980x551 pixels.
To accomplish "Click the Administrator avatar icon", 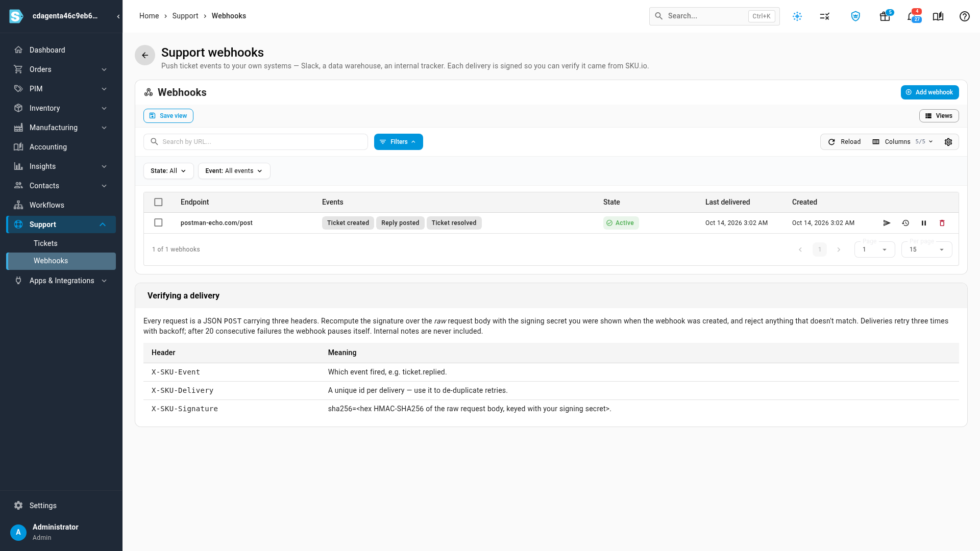I will tap(18, 532).
